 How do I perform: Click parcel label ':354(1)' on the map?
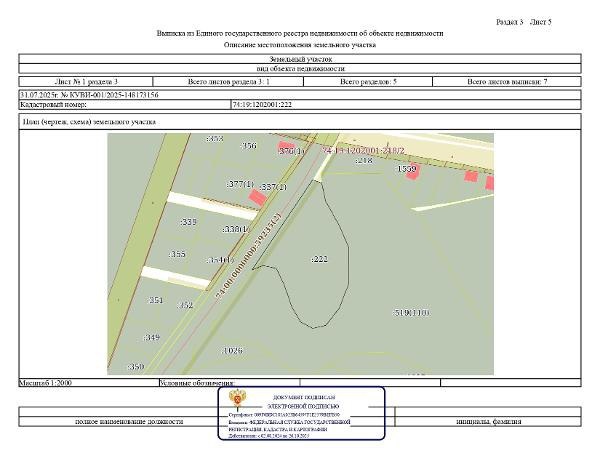pos(220,260)
